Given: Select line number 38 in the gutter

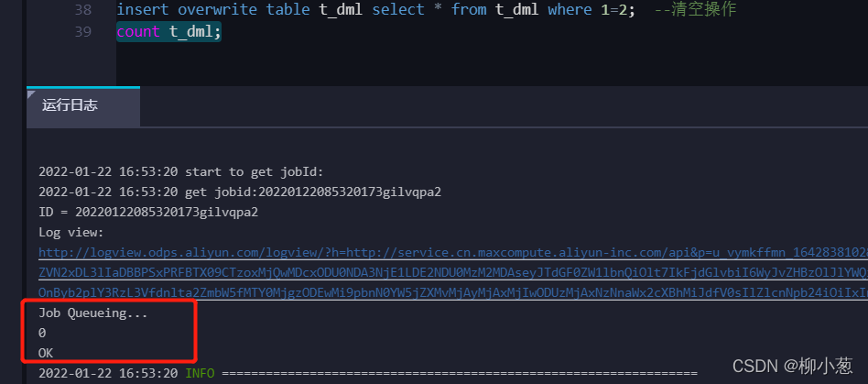Looking at the screenshot, I should click(82, 10).
